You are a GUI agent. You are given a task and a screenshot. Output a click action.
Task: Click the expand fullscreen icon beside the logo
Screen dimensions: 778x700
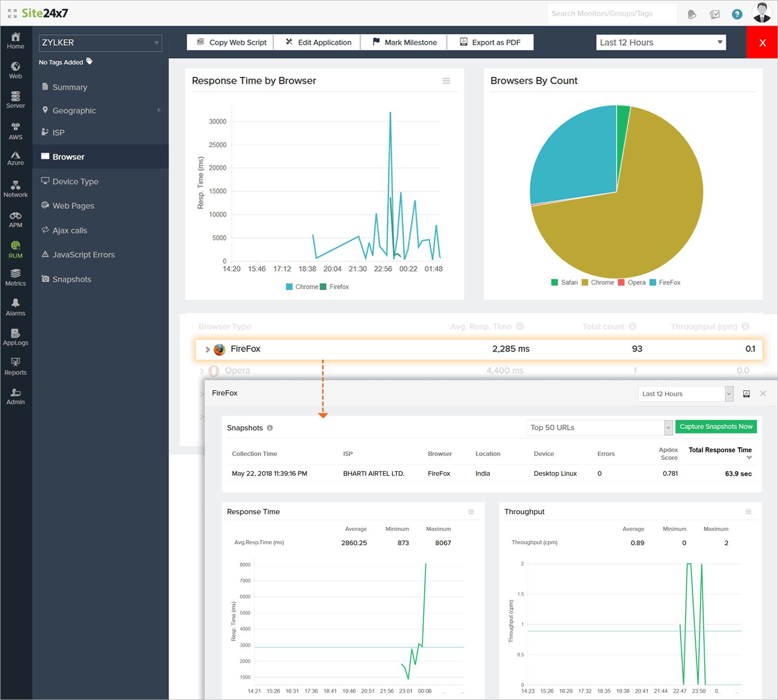12,13
